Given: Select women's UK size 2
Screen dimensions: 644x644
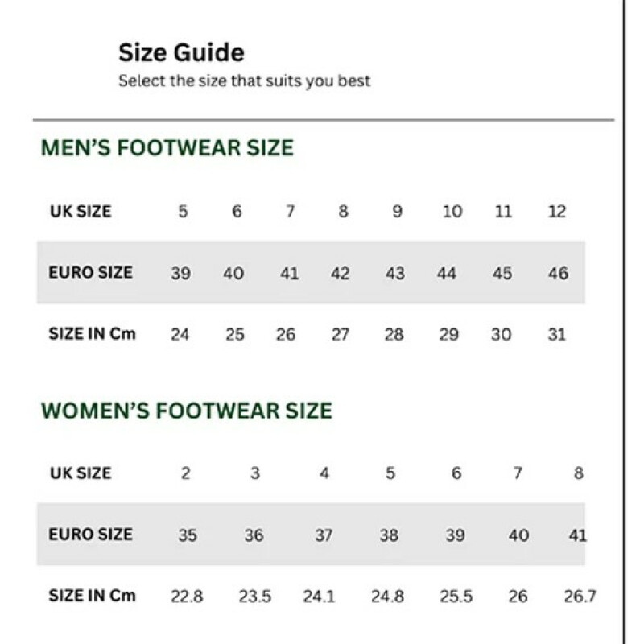Looking at the screenshot, I should click(x=186, y=473).
